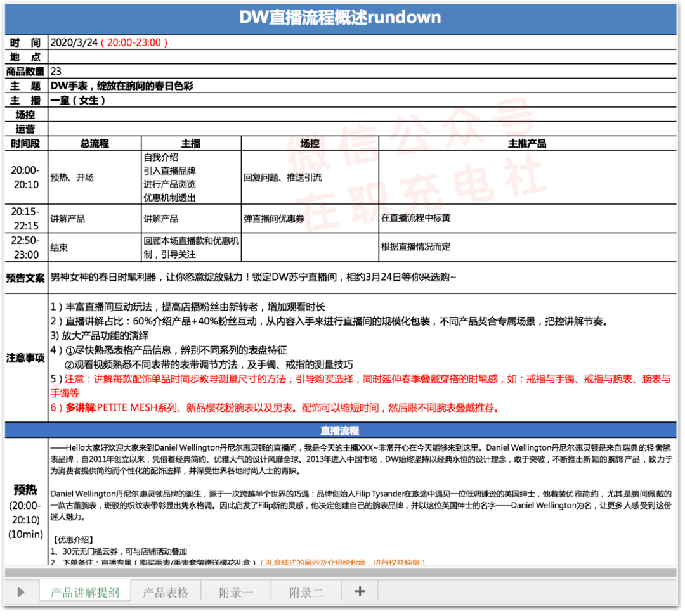The height and width of the screenshot is (616, 685).
Task: Select the host cell 一童（女生）
Action: pyautogui.click(x=362, y=100)
